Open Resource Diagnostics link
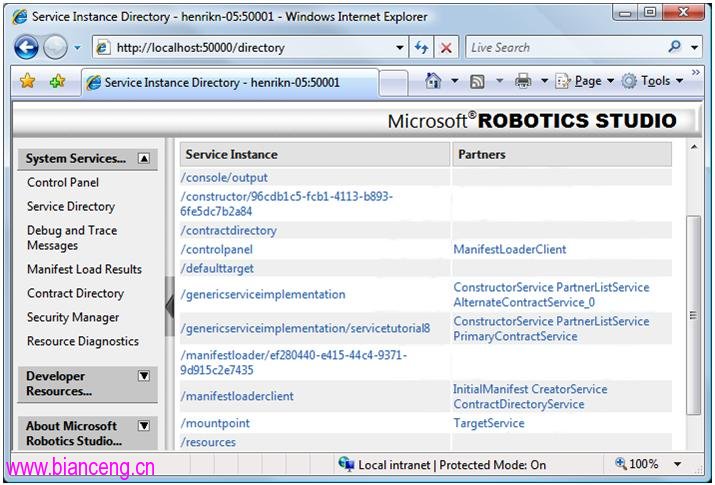The width and height of the screenshot is (715, 485). 83,341
